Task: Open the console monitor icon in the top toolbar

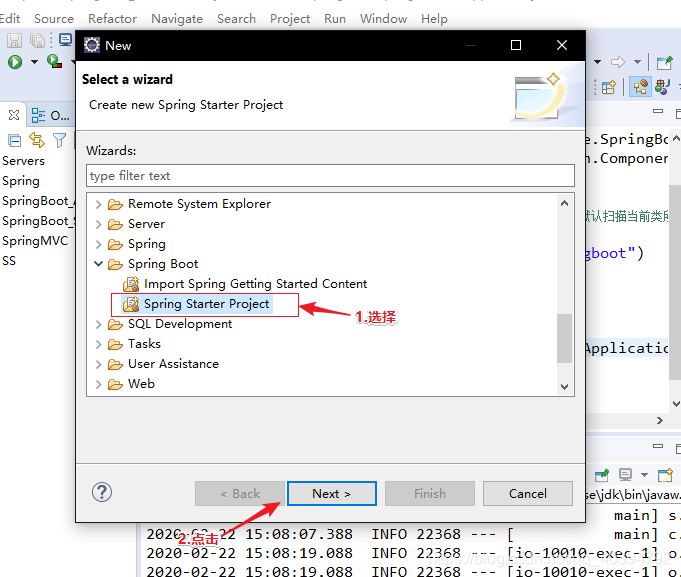Action: [x=65, y=40]
